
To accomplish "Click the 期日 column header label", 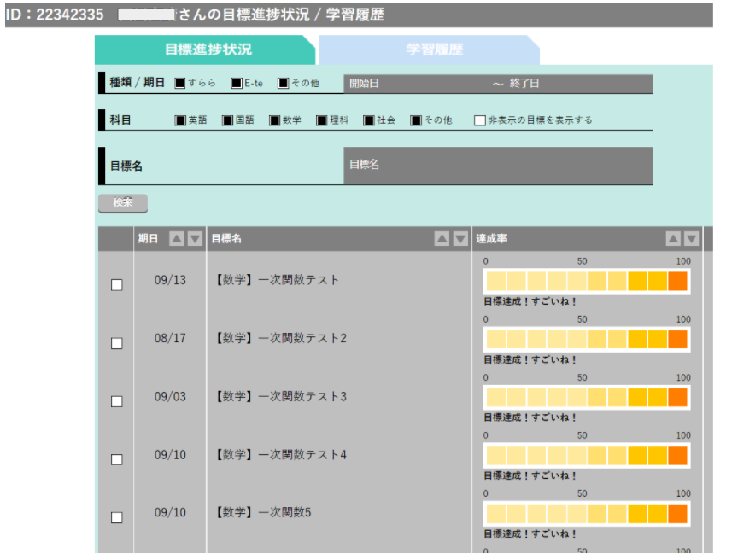I will point(148,239).
